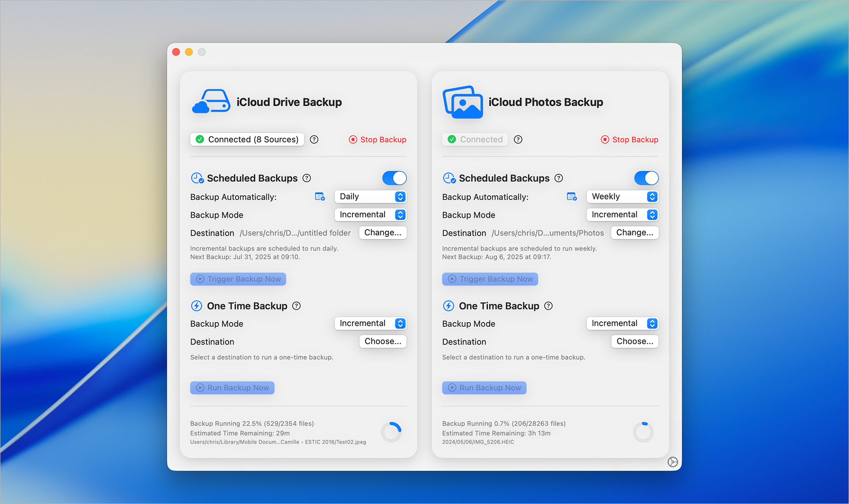Click Photos backup circular progress indicator

tap(643, 432)
